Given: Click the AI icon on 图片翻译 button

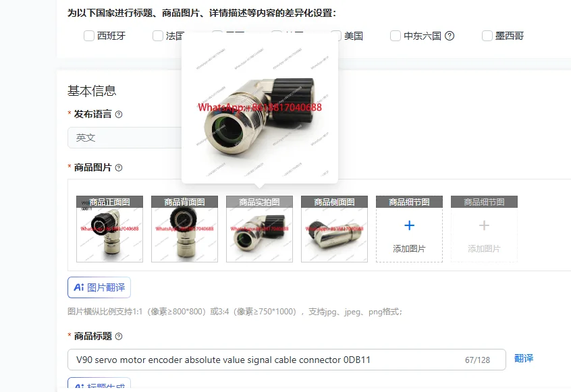Looking at the screenshot, I should (79, 287).
